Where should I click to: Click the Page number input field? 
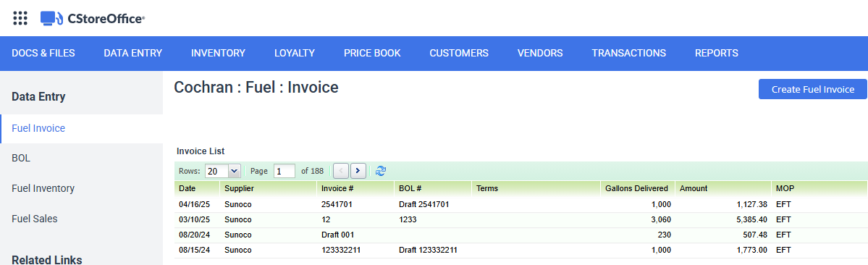tap(285, 171)
